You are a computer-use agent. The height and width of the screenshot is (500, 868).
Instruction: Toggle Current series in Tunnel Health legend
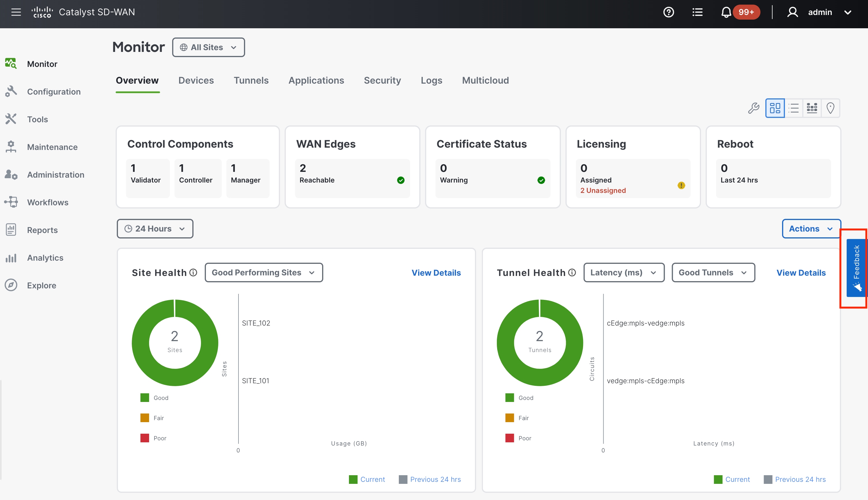tap(732, 479)
